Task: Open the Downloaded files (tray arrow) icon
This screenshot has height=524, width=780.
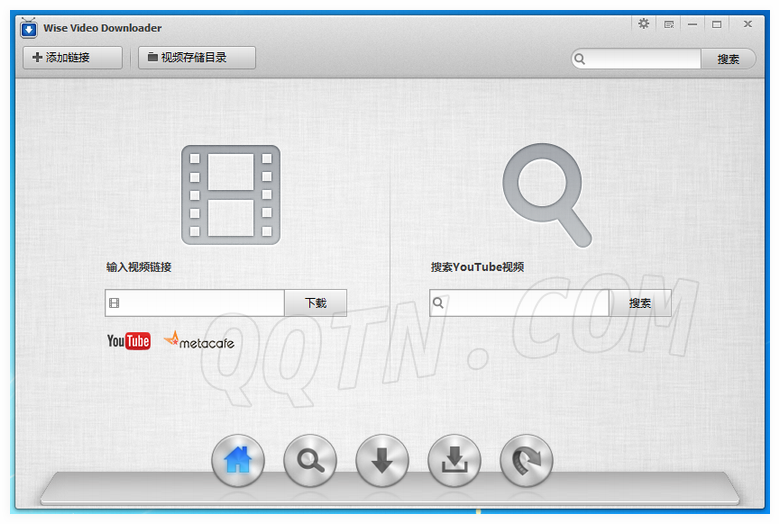Action: pos(454,461)
